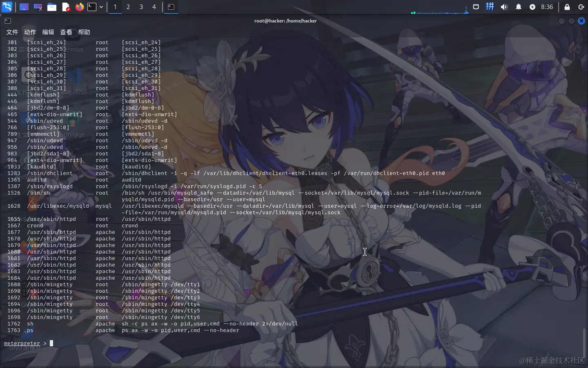
Task: Click the Pinyin input method indicator
Action: (490, 7)
